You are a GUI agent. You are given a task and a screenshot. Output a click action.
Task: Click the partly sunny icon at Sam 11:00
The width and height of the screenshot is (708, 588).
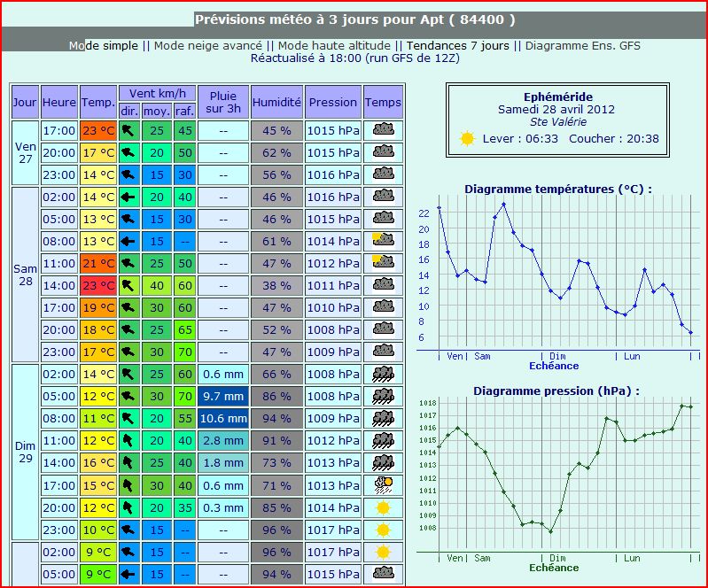pyautogui.click(x=384, y=263)
